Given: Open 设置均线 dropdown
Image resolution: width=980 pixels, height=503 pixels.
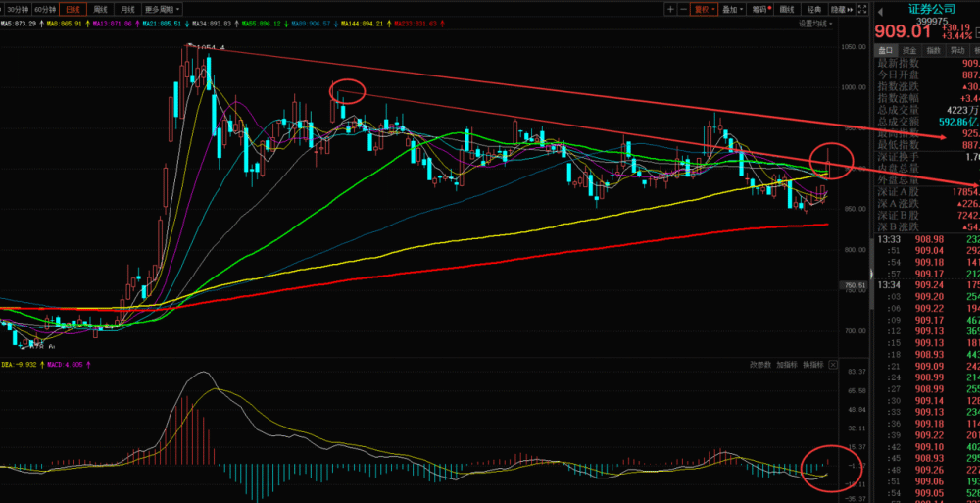Looking at the screenshot, I should (x=815, y=24).
